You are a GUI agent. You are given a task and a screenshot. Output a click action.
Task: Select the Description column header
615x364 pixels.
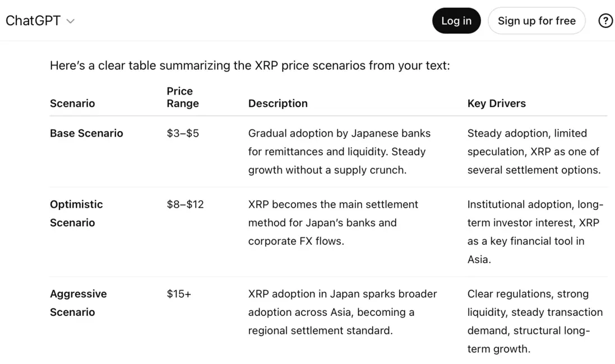pyautogui.click(x=278, y=104)
